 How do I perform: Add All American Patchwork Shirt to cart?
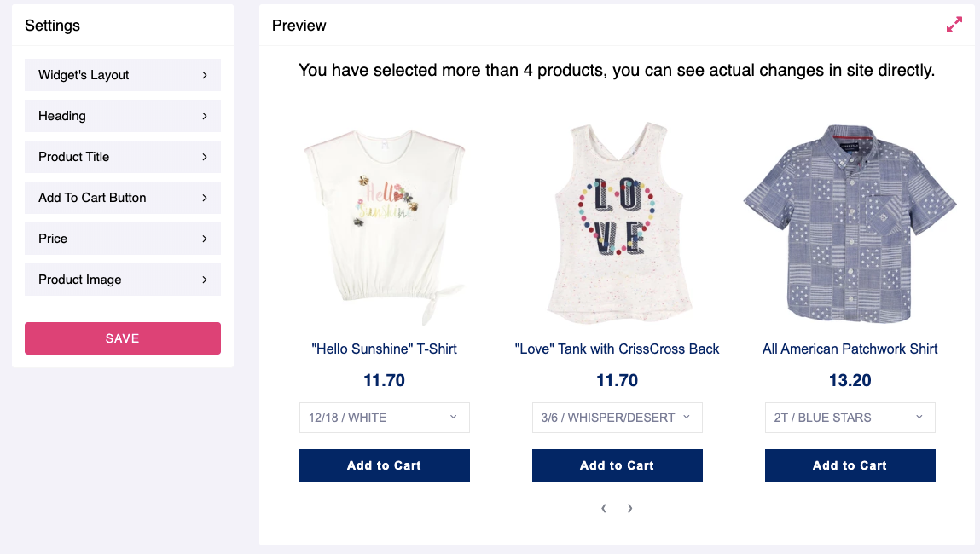point(850,465)
